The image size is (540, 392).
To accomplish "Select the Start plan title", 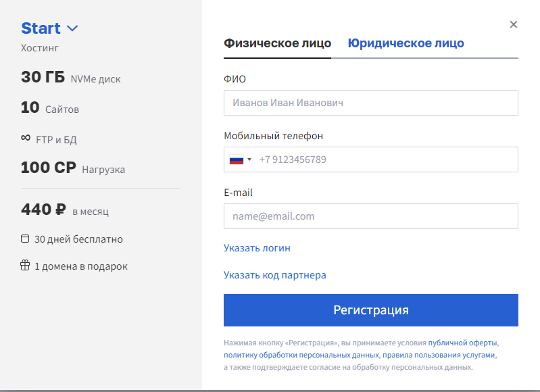I will [41, 28].
